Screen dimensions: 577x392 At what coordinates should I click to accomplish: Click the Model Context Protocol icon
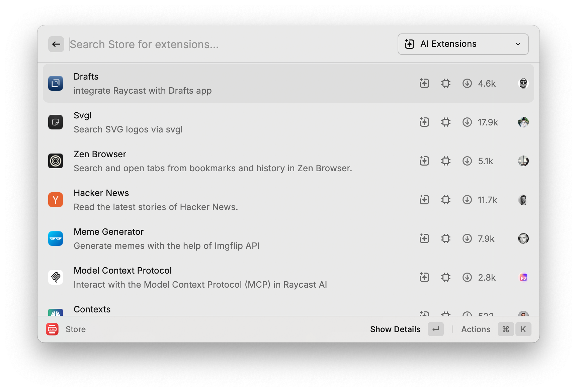coord(56,277)
